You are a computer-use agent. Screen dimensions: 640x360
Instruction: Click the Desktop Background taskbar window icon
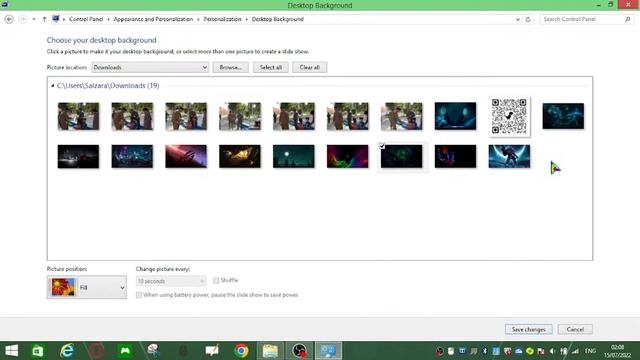pos(328,351)
